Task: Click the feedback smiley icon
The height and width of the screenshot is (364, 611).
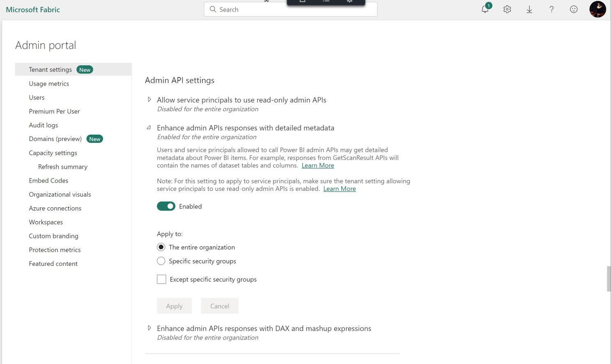Action: pos(574,9)
